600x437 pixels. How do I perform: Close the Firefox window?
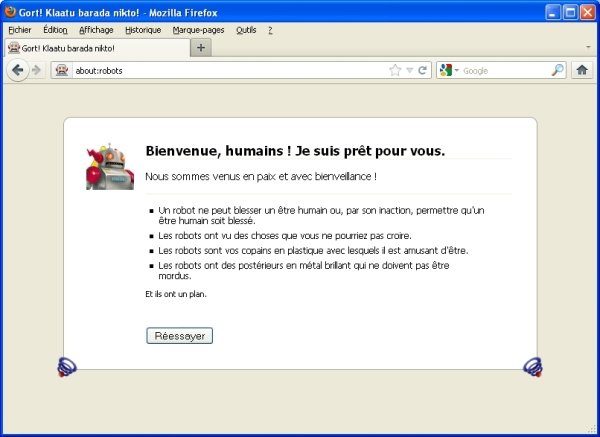pyautogui.click(x=587, y=12)
